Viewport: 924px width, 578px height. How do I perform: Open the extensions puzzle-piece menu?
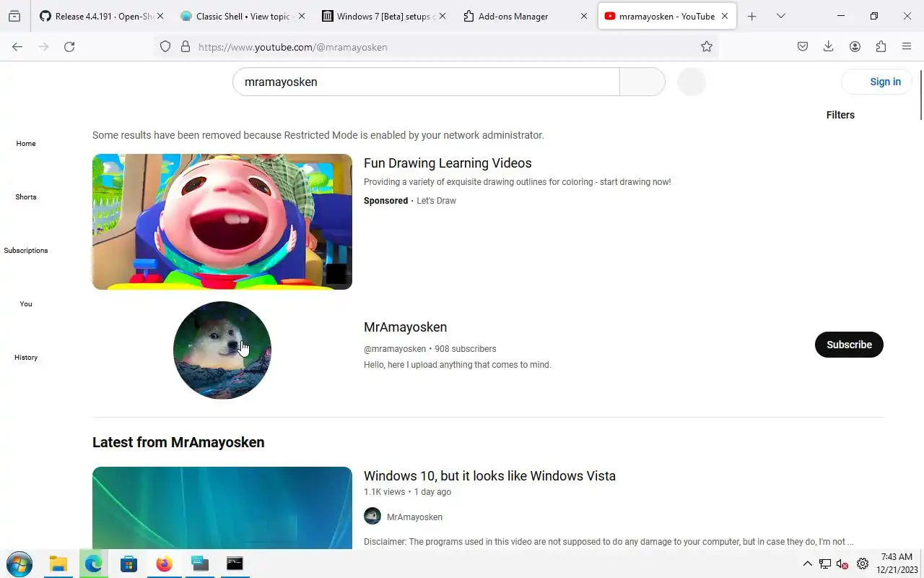881,46
